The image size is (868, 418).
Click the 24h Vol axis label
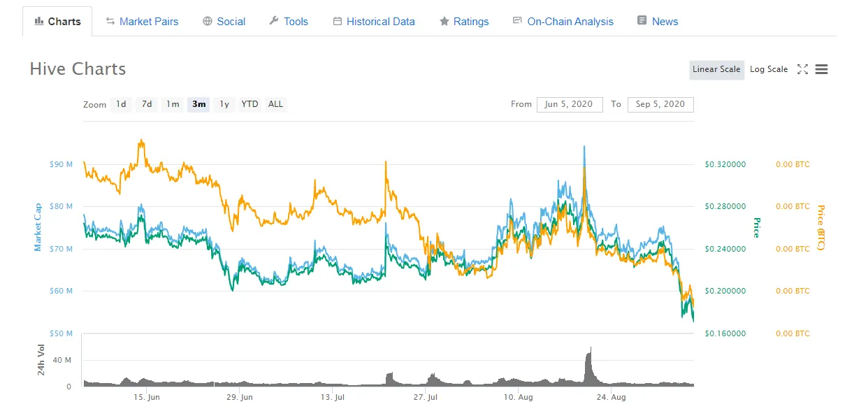tap(41, 360)
